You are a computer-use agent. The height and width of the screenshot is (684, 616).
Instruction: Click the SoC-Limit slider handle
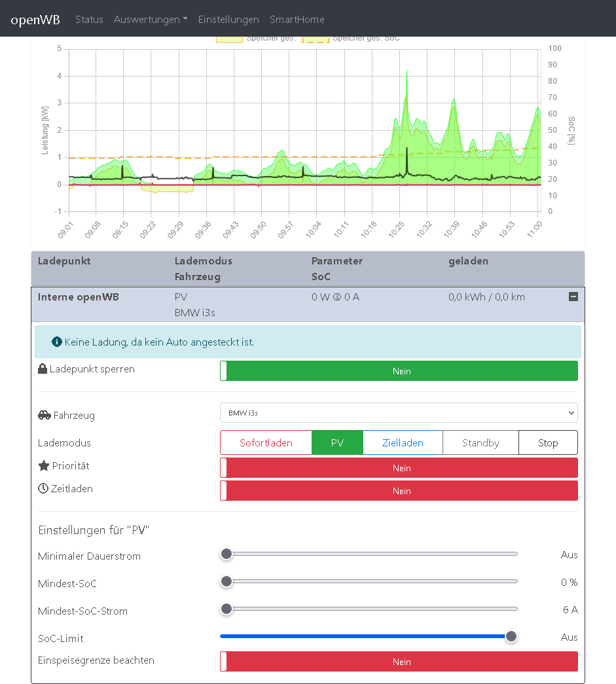tap(511, 636)
